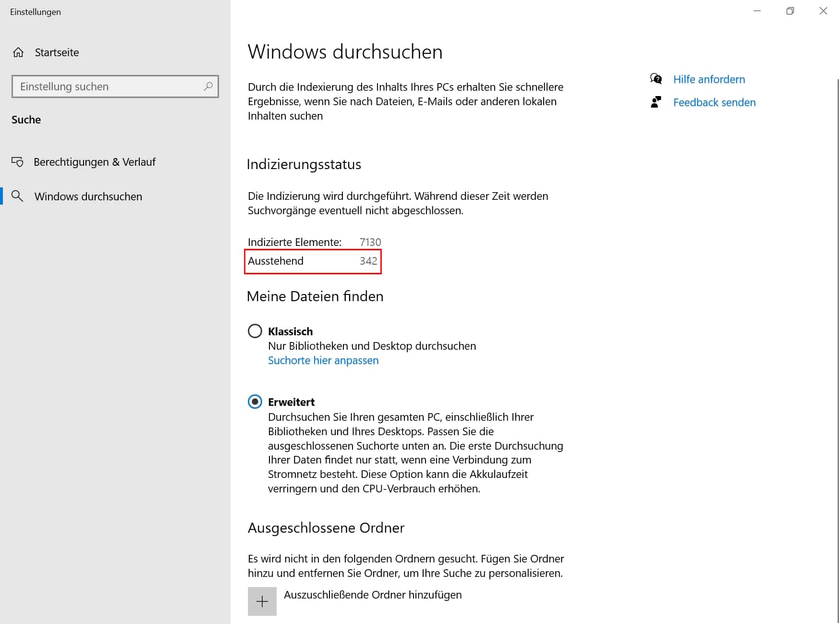Click the Hilfe anfordern chat icon
This screenshot has height=624, width=840.
pyautogui.click(x=656, y=79)
